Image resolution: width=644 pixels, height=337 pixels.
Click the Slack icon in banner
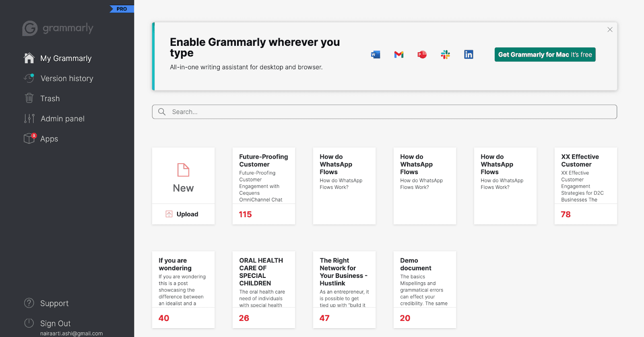(x=445, y=55)
